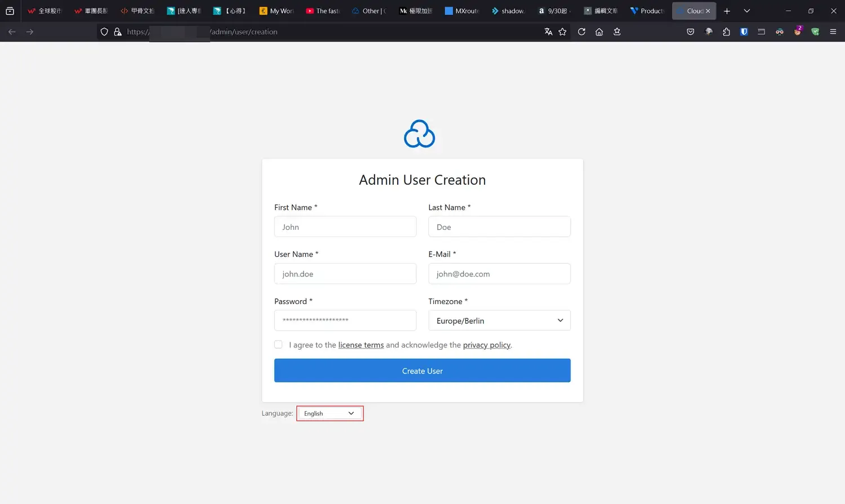This screenshot has width=845, height=504.
Task: Switch to the MXroute tab
Action: tap(462, 11)
